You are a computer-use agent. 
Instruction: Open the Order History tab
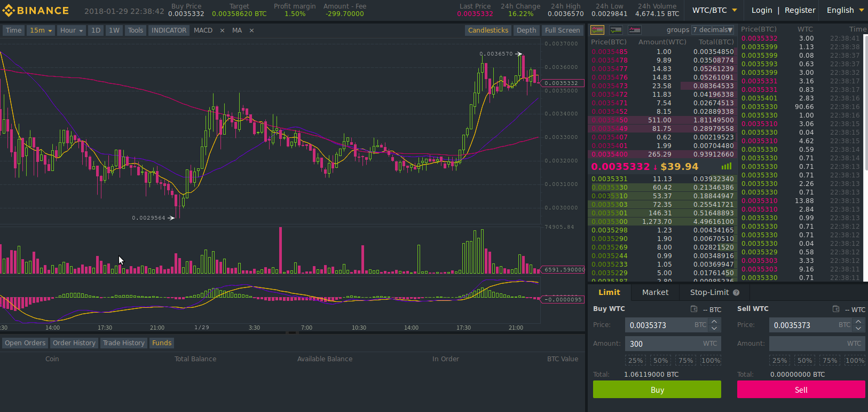tap(74, 343)
